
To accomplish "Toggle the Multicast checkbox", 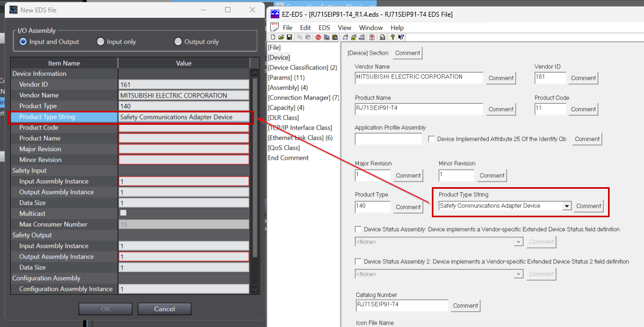I will (123, 213).
